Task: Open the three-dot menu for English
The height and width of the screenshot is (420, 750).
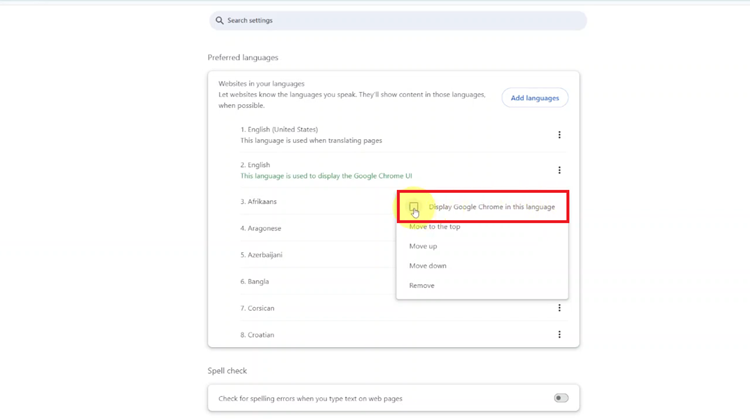Action: pyautogui.click(x=559, y=170)
